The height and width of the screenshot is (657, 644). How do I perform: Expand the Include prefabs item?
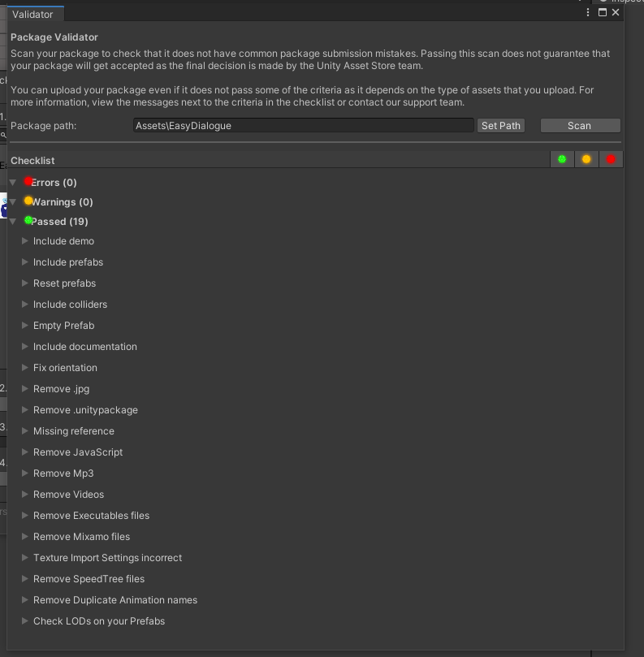click(24, 262)
